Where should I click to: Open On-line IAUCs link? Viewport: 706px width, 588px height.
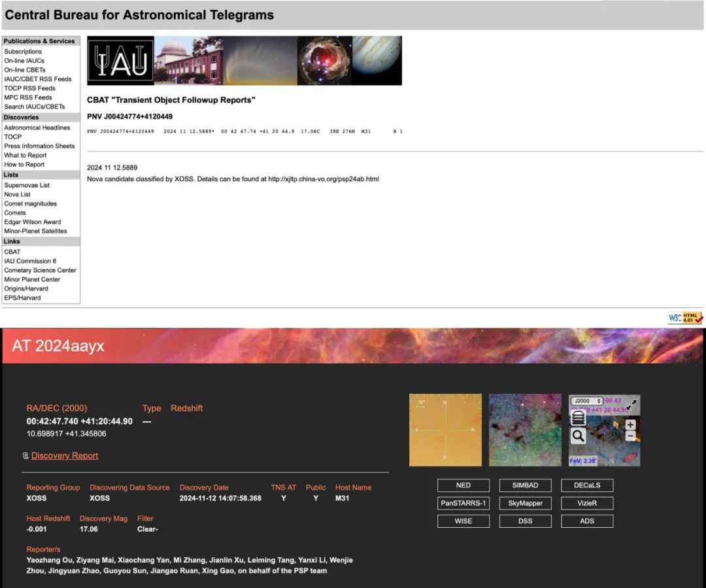24,60
